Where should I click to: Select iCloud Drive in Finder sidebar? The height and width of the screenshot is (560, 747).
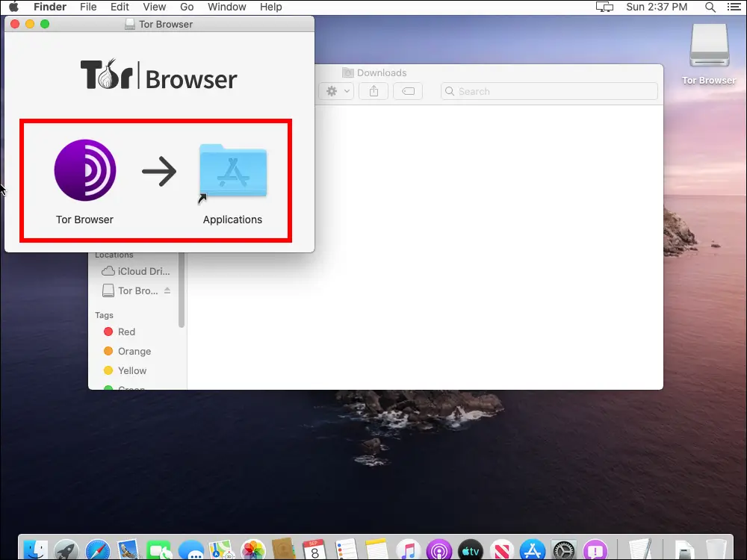[136, 271]
